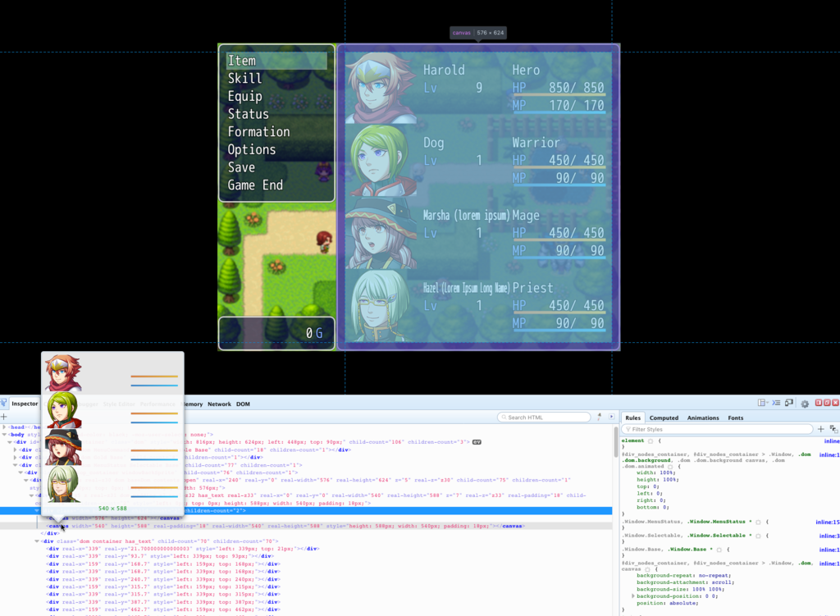Open the frame selector dropdown icon
This screenshot has height=616, width=840.
click(x=762, y=404)
